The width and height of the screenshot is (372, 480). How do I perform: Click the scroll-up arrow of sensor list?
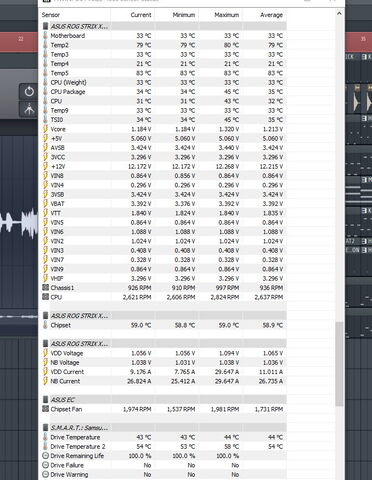pos(339,14)
